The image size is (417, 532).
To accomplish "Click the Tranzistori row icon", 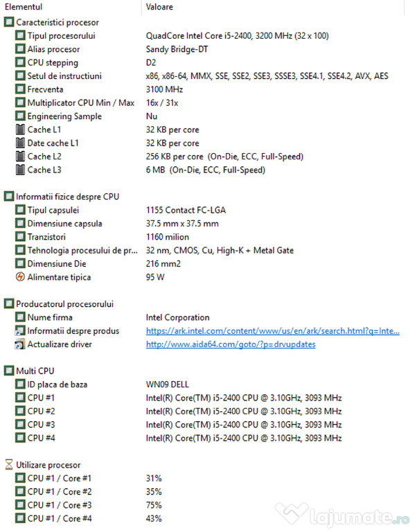I will (20, 237).
